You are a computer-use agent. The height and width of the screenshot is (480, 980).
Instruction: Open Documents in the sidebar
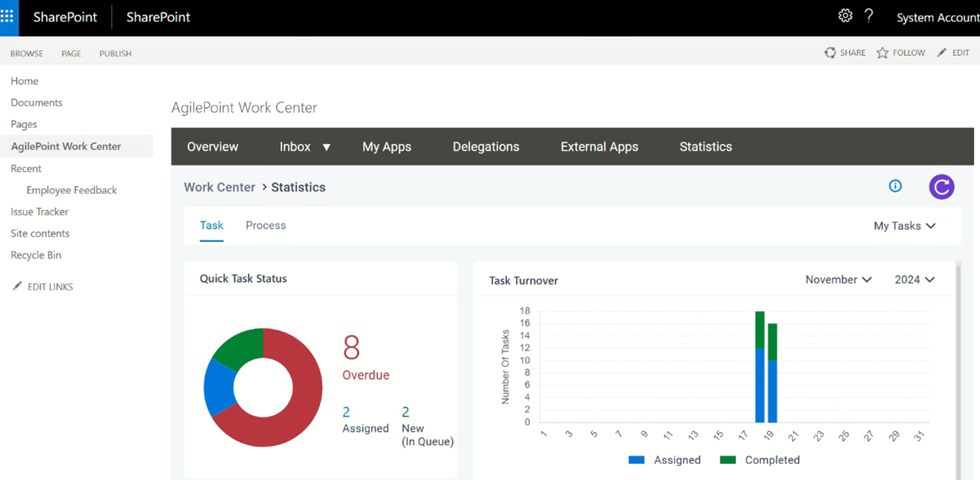click(x=37, y=102)
